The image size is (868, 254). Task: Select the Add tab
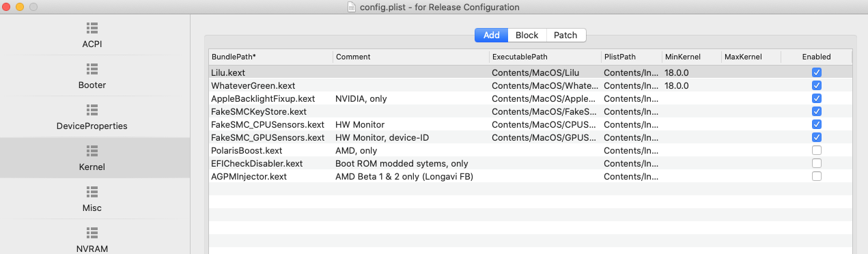pos(492,35)
